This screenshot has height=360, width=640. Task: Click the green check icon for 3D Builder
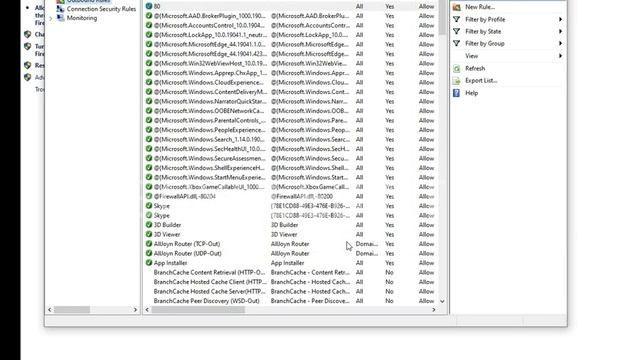pyautogui.click(x=149, y=224)
